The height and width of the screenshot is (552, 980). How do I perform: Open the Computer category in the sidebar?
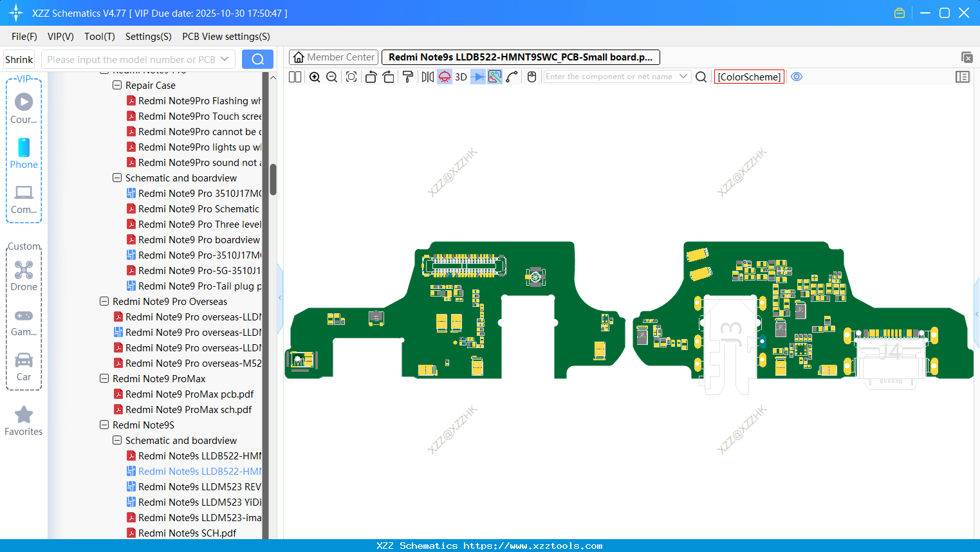[24, 199]
